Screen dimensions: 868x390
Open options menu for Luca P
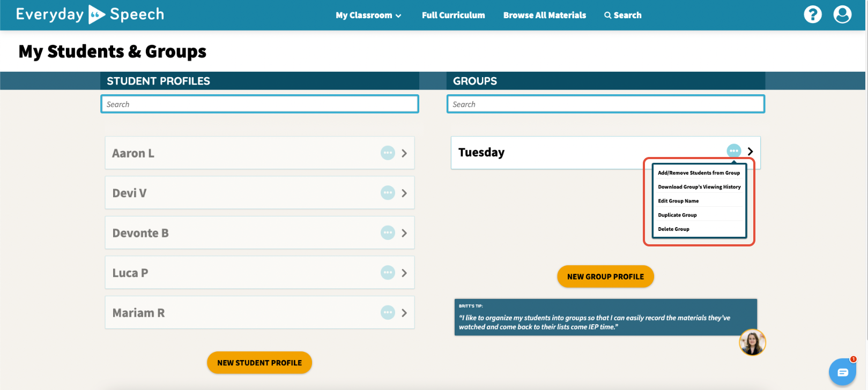point(388,273)
